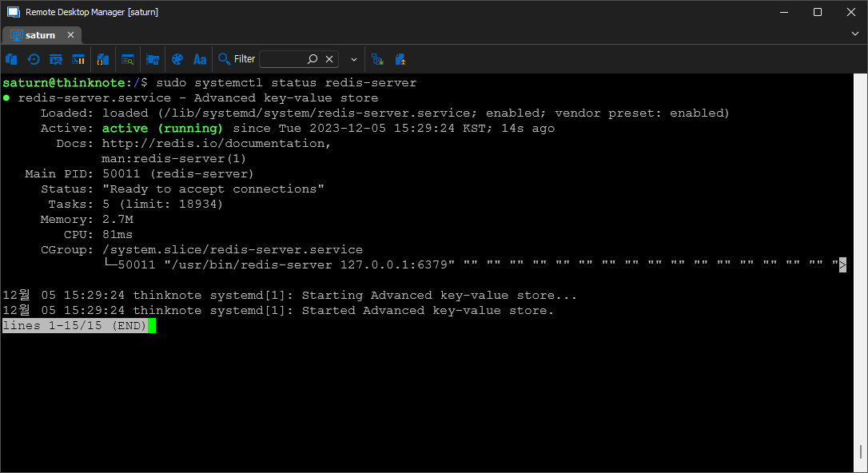Select the import session icon on the right toolbar
This screenshot has width=868, height=473.
pyautogui.click(x=377, y=59)
